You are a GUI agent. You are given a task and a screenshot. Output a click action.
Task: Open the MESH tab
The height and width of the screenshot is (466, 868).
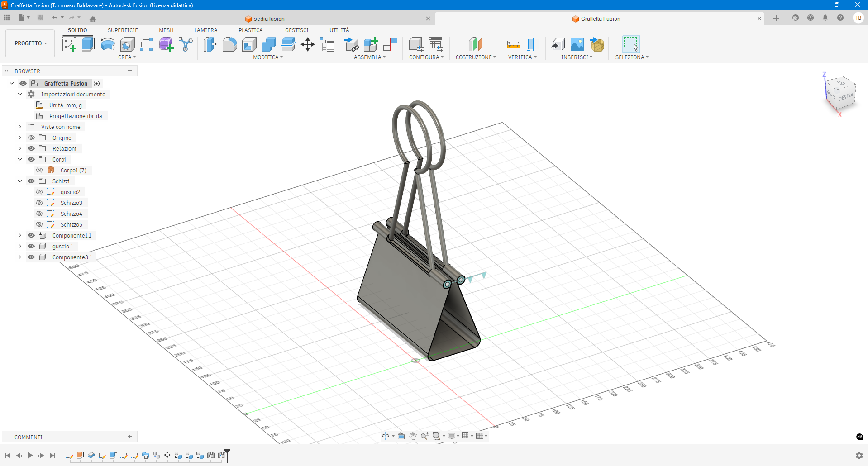click(x=166, y=30)
